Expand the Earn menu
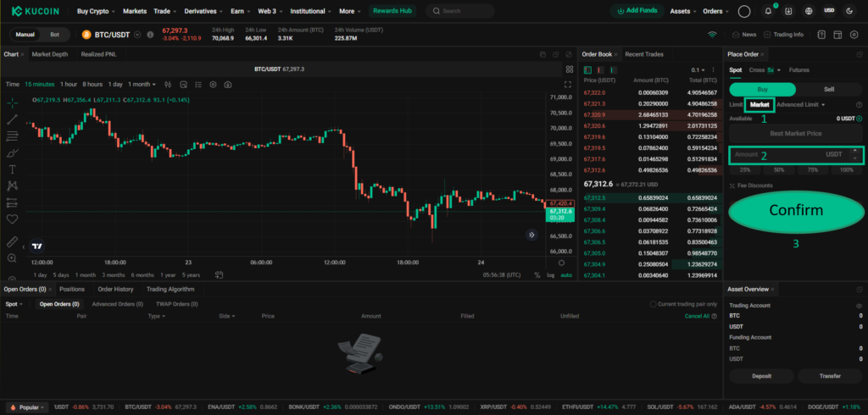868x415 pixels. 240,11
